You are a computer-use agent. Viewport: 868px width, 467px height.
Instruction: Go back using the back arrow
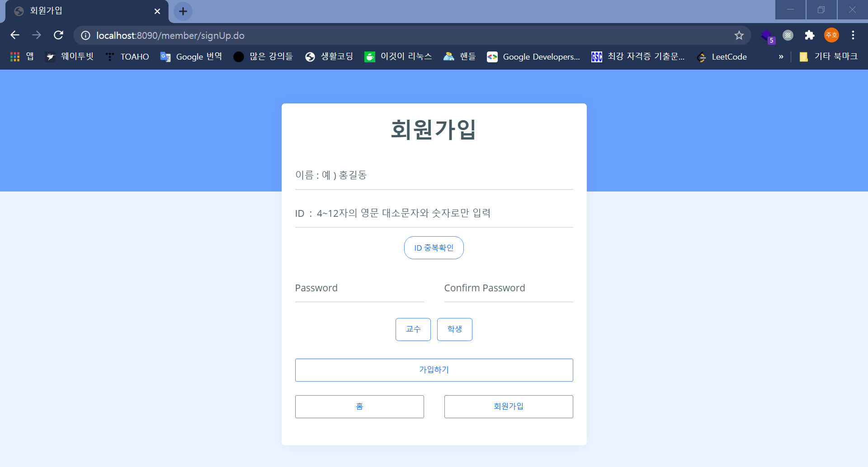15,35
